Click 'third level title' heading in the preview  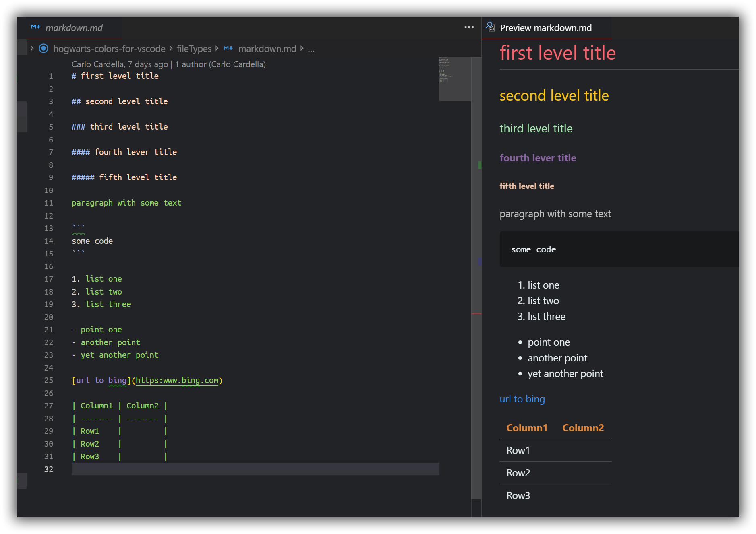coord(536,128)
